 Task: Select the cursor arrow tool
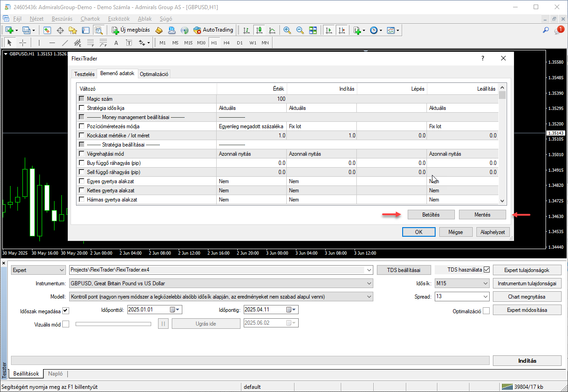click(10, 43)
